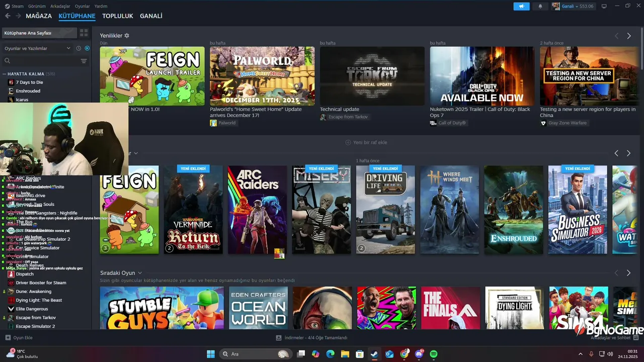Image resolution: width=644 pixels, height=362 pixels.
Task: Open the Oyunlar ve Yazılımlar dropdown
Action: click(38, 48)
